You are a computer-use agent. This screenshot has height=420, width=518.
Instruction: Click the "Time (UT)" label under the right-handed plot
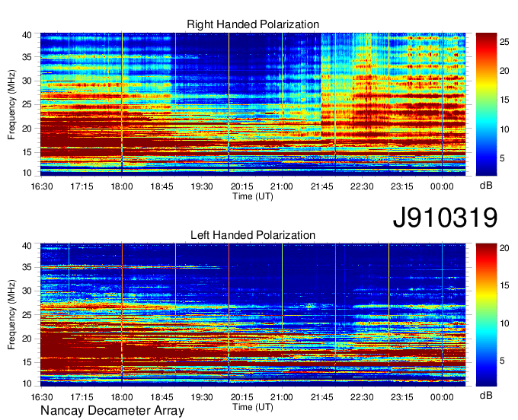tap(253, 196)
